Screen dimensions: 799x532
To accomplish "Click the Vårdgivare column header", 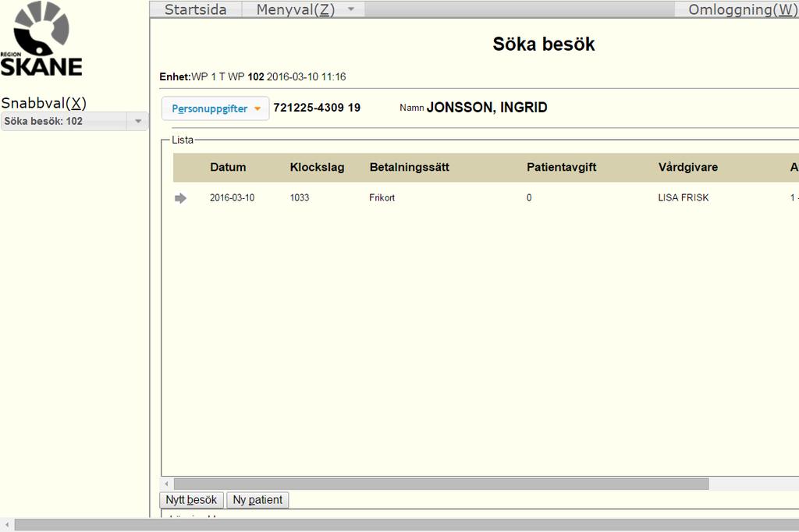I will [688, 167].
